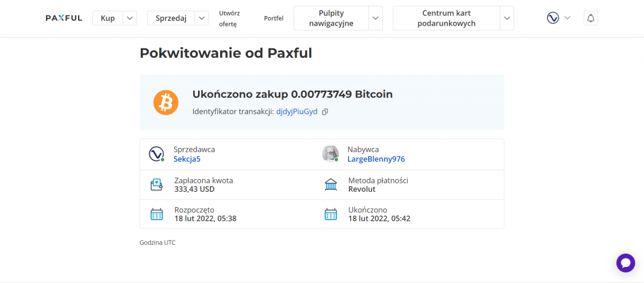This screenshot has width=644, height=283.
Task: Click the Rozpoczęto calendar icon
Action: click(x=156, y=214)
